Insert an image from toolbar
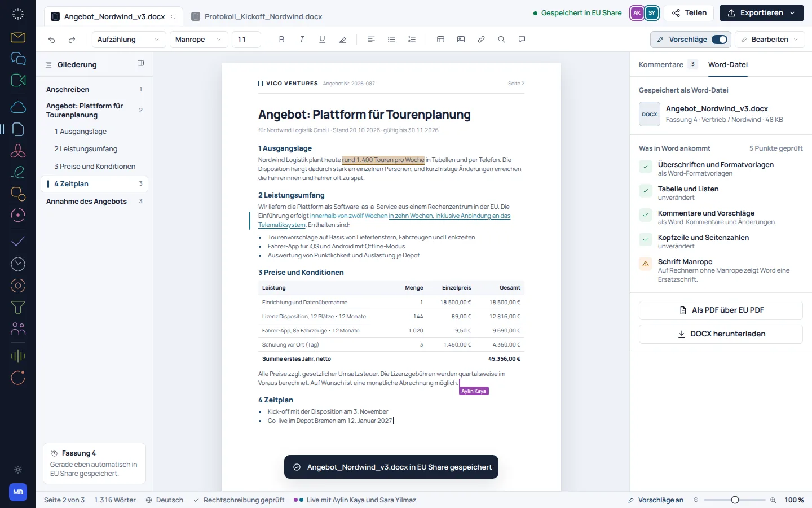Image resolution: width=812 pixels, height=508 pixels. pyautogui.click(x=461, y=40)
